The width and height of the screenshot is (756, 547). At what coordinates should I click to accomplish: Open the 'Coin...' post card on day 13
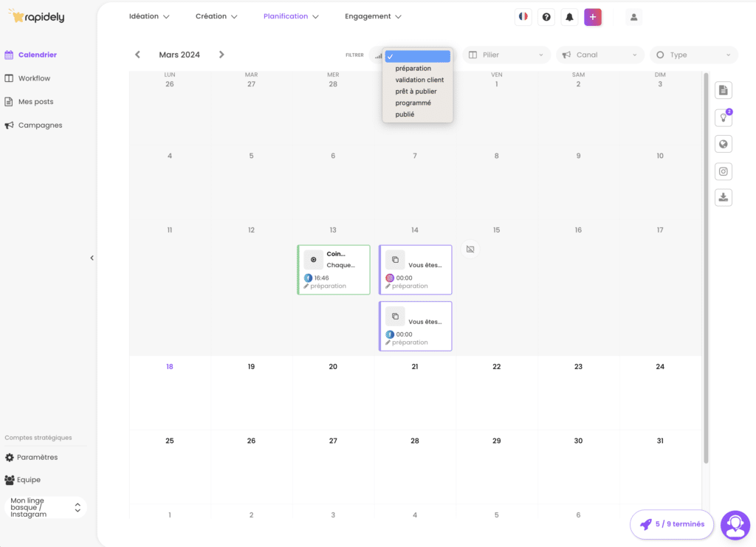click(334, 269)
